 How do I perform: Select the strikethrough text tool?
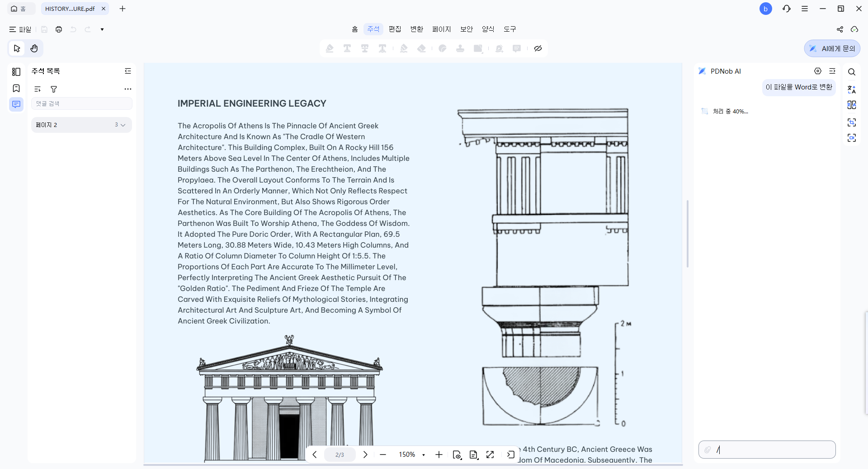(x=365, y=48)
